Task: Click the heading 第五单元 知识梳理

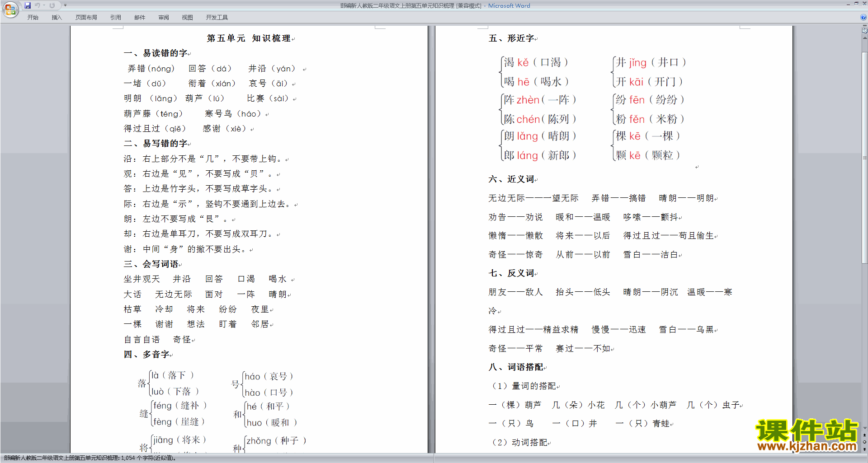Action: (x=249, y=38)
